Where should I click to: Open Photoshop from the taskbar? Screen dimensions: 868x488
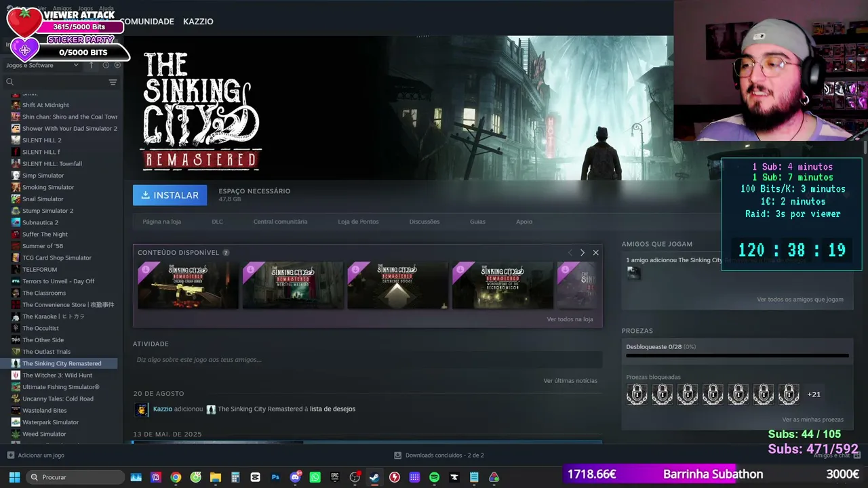pyautogui.click(x=275, y=477)
